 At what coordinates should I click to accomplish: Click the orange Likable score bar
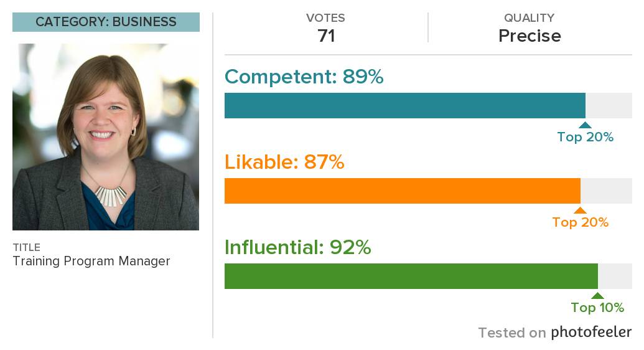[x=403, y=191]
